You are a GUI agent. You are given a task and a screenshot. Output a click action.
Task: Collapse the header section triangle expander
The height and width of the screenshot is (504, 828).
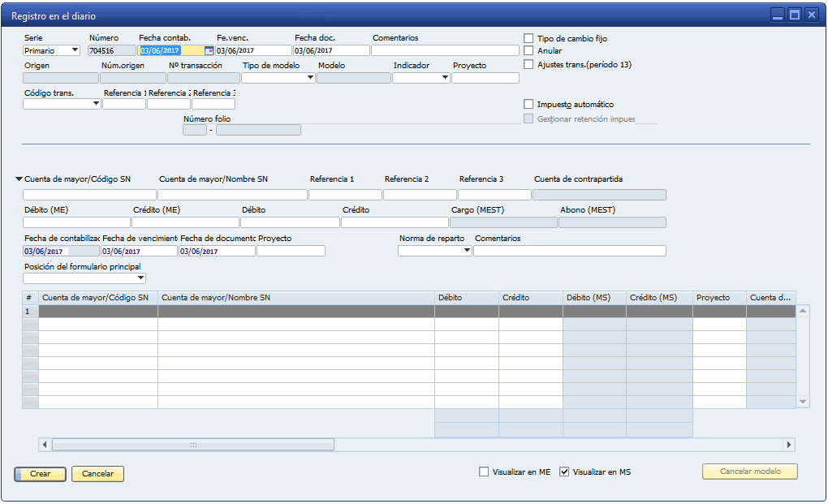click(19, 179)
